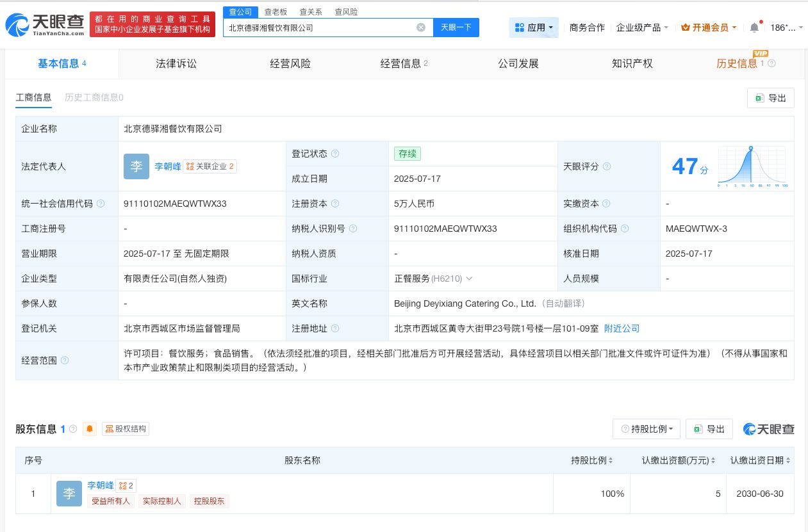Toggle sorting on 认缴出资日期 column

click(x=789, y=460)
